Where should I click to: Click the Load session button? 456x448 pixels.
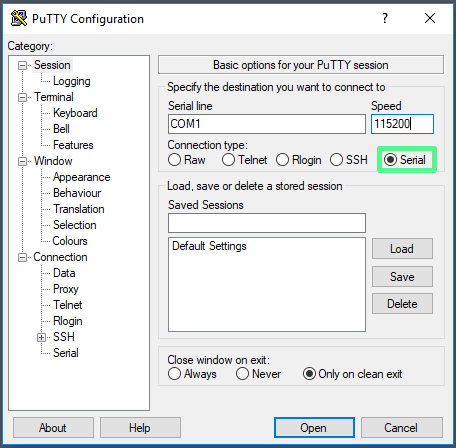[402, 249]
